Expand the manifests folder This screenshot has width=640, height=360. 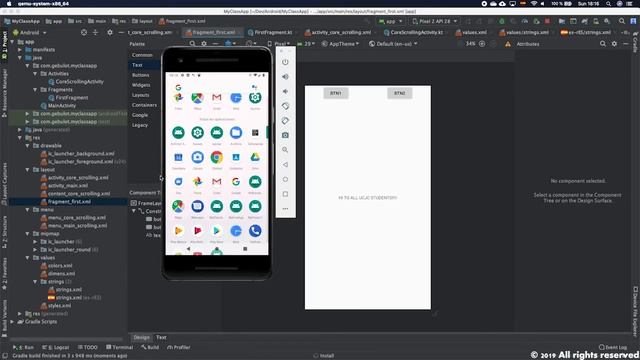pos(20,49)
